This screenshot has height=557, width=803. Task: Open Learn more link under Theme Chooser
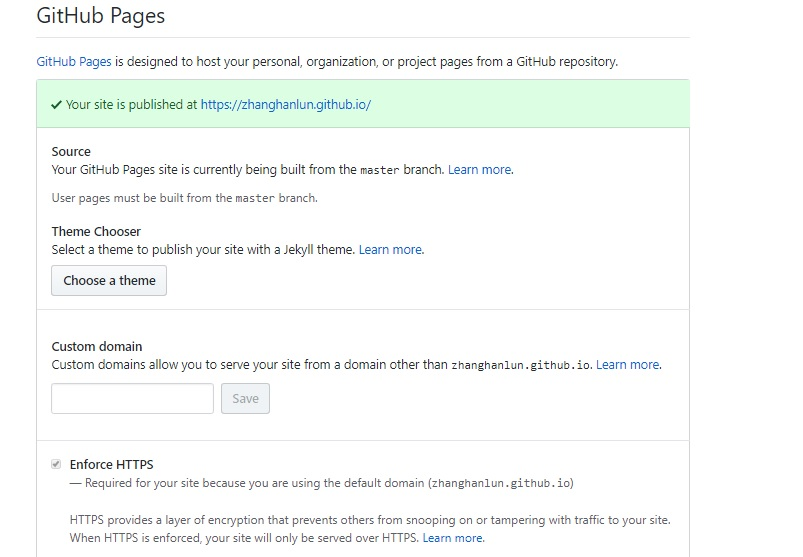[391, 249]
